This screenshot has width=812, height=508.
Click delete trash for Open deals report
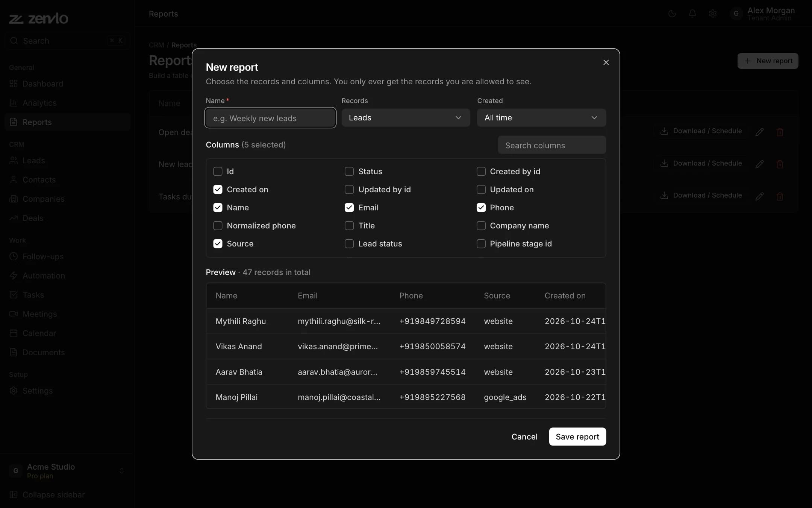pyautogui.click(x=780, y=132)
